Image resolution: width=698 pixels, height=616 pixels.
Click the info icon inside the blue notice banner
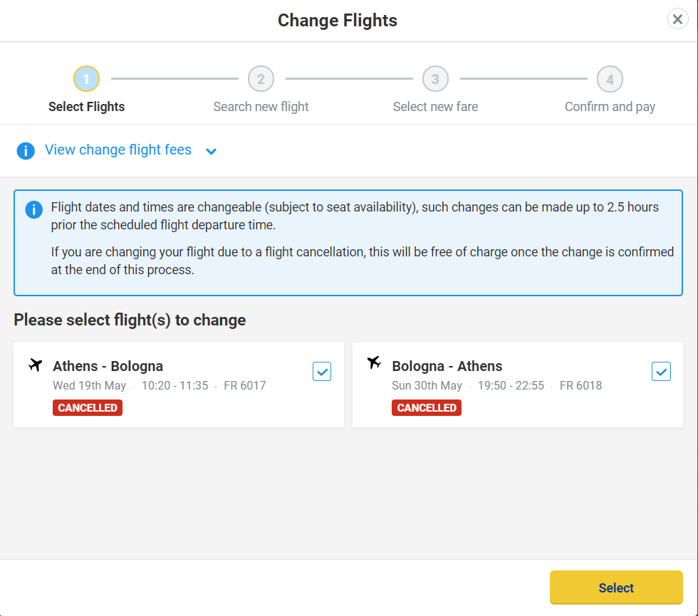pos(33,209)
